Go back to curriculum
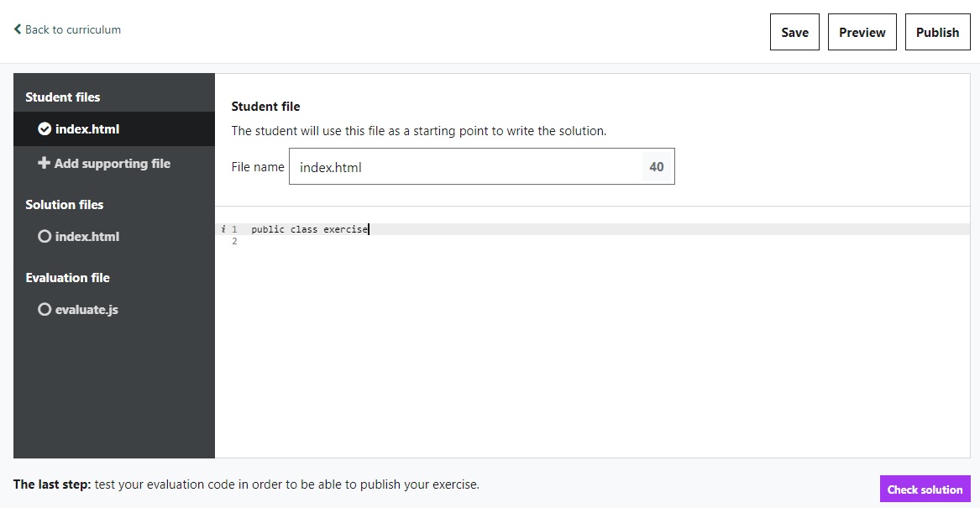980x508 pixels. click(72, 29)
